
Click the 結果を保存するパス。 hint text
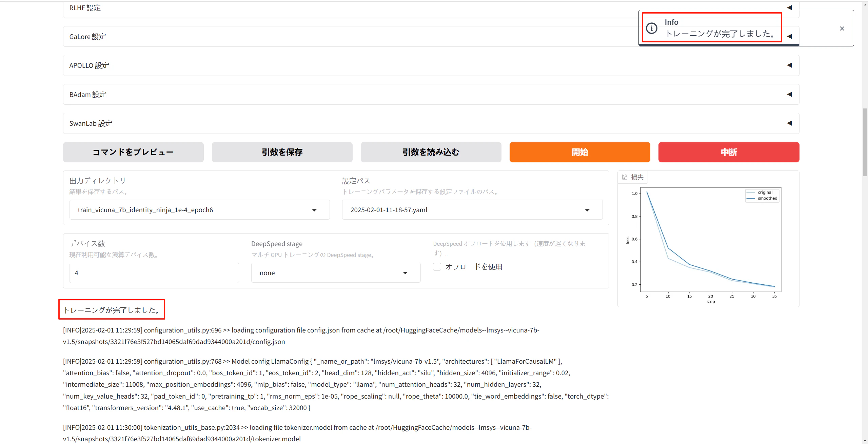coord(100,191)
